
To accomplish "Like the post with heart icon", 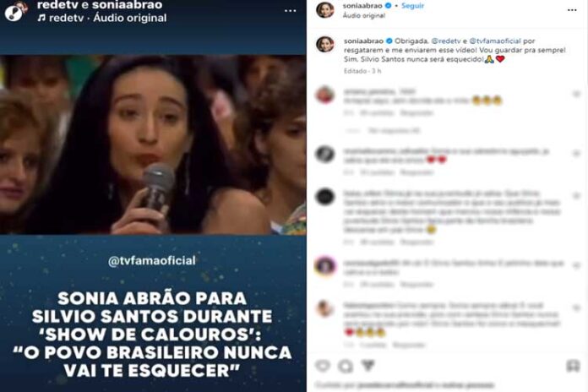I will [323, 365].
